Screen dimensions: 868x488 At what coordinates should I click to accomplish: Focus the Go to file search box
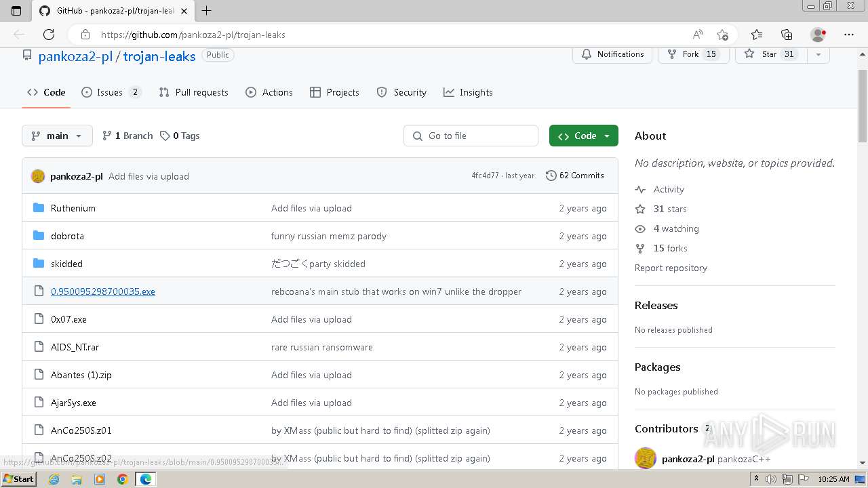471,136
